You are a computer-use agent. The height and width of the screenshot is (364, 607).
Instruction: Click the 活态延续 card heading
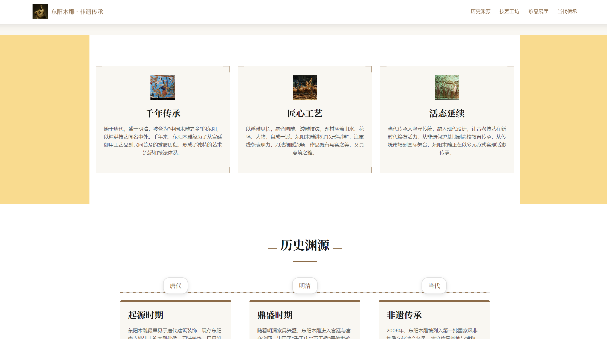[447, 113]
